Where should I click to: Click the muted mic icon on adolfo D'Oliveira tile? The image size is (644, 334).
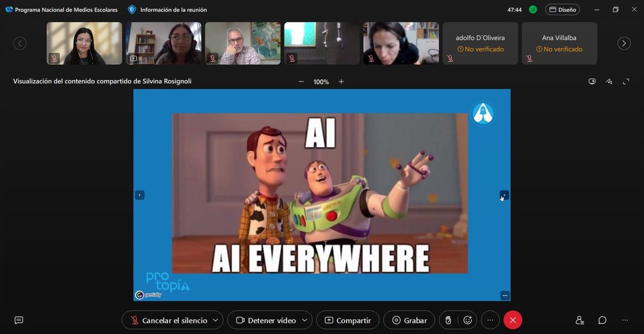point(450,58)
